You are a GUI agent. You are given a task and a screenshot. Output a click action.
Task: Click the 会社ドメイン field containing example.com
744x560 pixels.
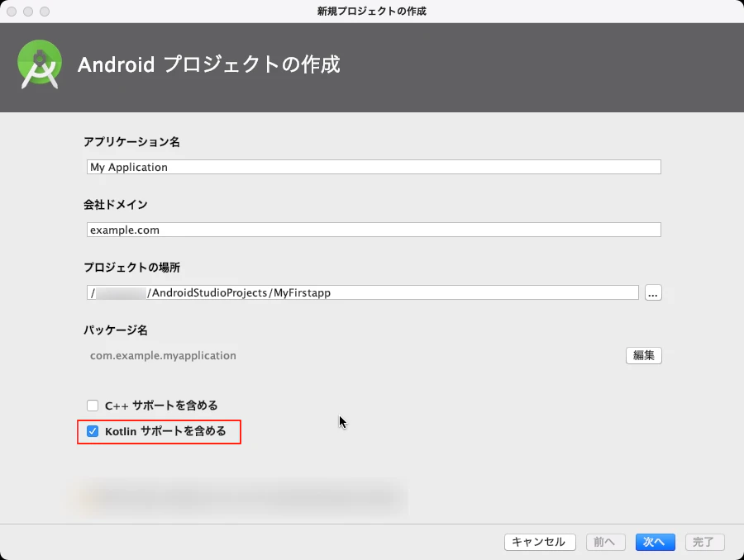pos(374,230)
